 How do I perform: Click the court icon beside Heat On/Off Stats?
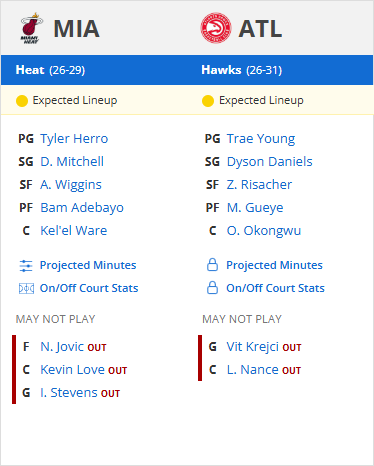tap(26, 288)
